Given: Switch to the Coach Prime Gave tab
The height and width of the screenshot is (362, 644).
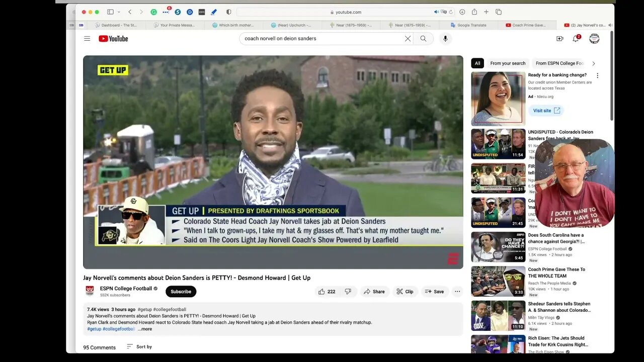Looking at the screenshot, I should click(527, 25).
